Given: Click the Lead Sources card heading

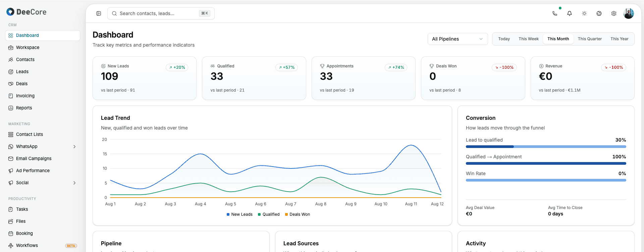Looking at the screenshot, I should coord(301,244).
